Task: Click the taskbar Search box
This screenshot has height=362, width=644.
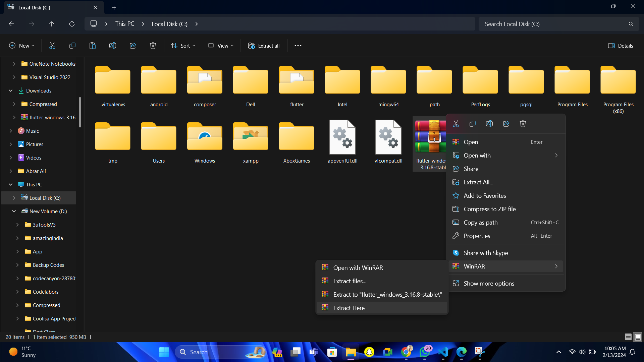Action: (x=221, y=352)
